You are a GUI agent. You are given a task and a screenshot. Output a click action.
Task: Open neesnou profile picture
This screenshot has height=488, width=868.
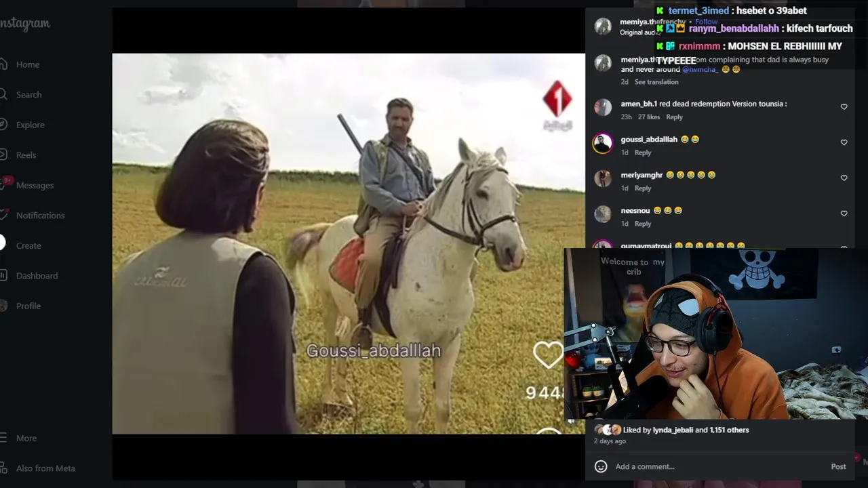point(603,214)
